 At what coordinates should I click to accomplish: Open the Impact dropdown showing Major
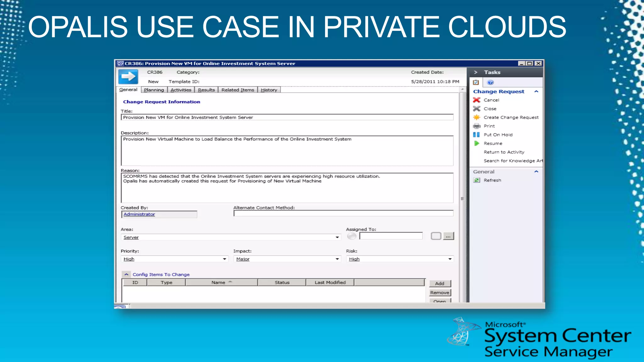[x=337, y=259]
